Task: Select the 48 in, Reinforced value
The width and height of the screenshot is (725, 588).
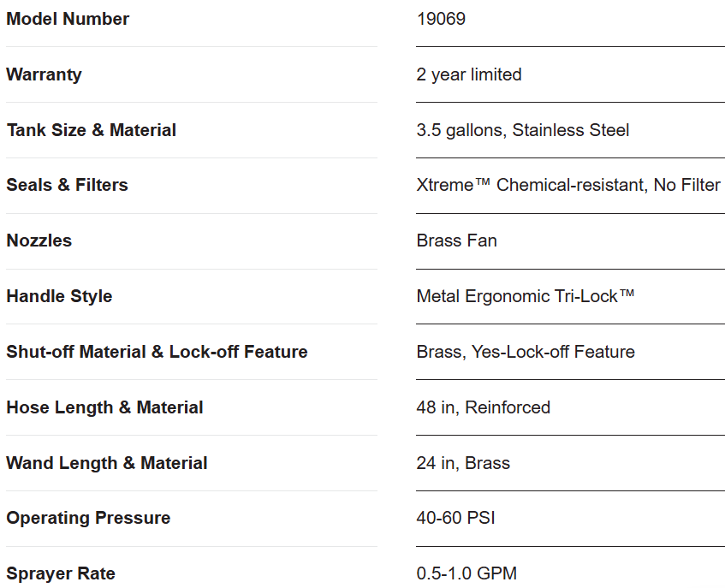Action: 483,407
